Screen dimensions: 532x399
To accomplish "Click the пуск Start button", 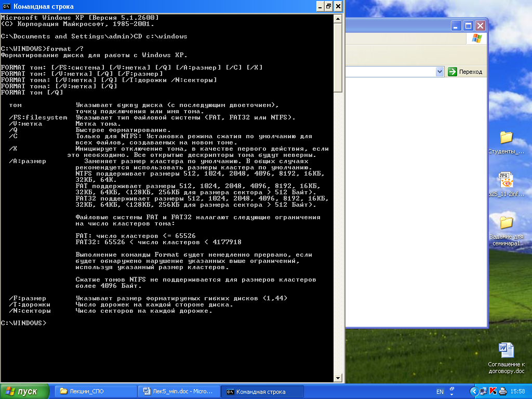I will click(x=24, y=391).
